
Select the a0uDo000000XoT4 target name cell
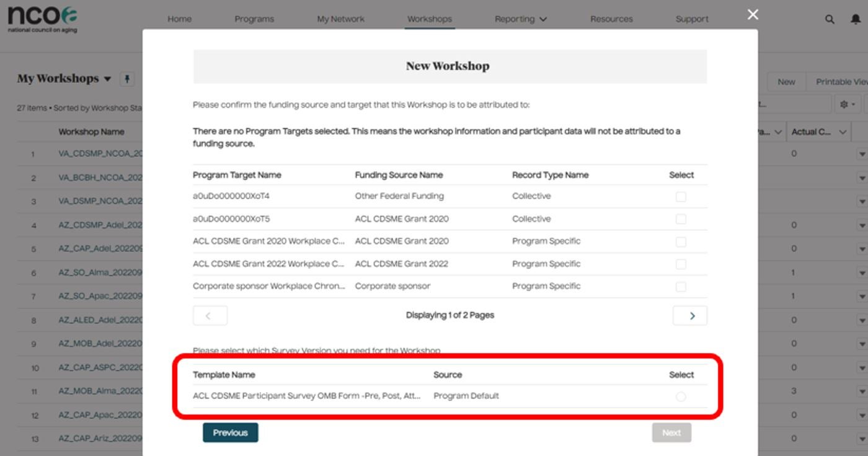231,196
